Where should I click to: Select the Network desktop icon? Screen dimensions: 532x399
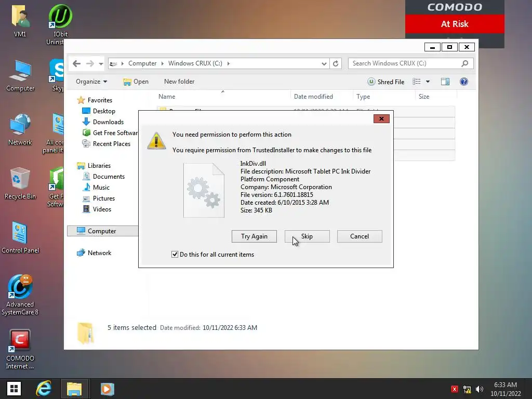pos(20,129)
